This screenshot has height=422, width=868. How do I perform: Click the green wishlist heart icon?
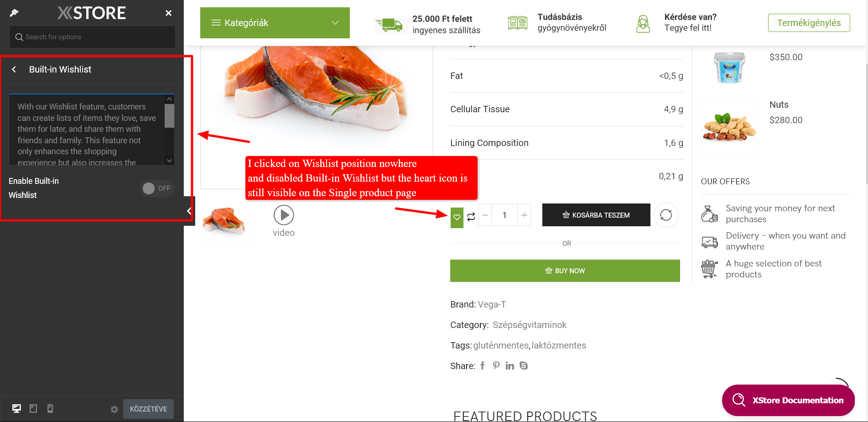[x=457, y=217]
